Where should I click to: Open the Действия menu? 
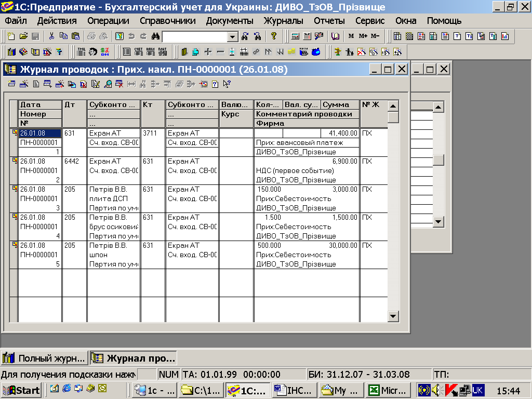pyautogui.click(x=57, y=21)
